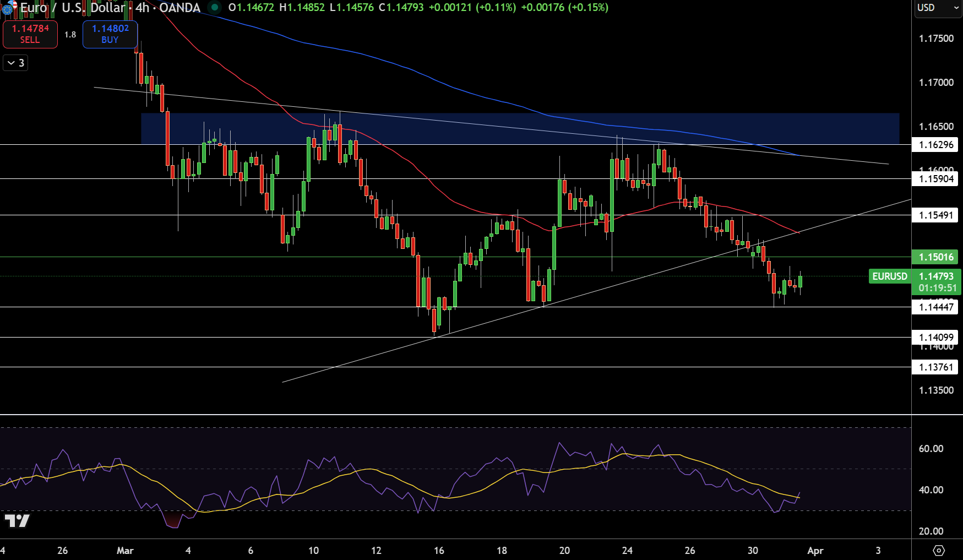Click the 1.16296 price label
This screenshot has height=560, width=963.
(935, 145)
